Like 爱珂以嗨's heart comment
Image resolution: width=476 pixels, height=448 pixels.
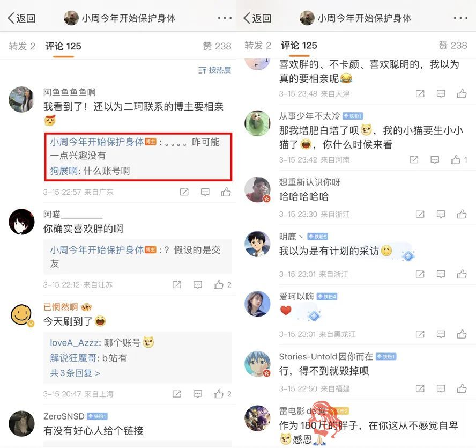[462, 334]
